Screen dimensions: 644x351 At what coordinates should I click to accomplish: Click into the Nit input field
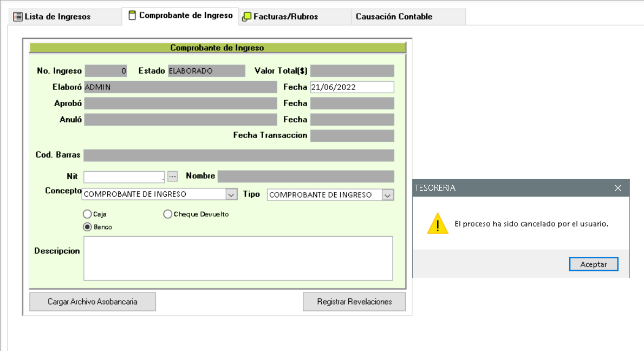coord(123,177)
